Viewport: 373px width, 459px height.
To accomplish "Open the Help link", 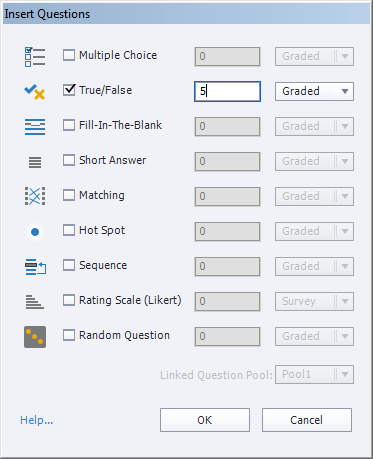I will [37, 420].
